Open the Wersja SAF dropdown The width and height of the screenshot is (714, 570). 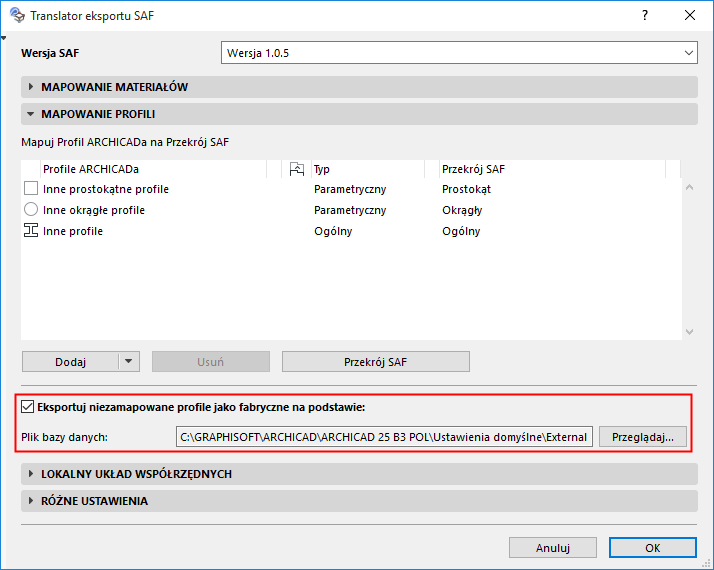click(x=459, y=53)
